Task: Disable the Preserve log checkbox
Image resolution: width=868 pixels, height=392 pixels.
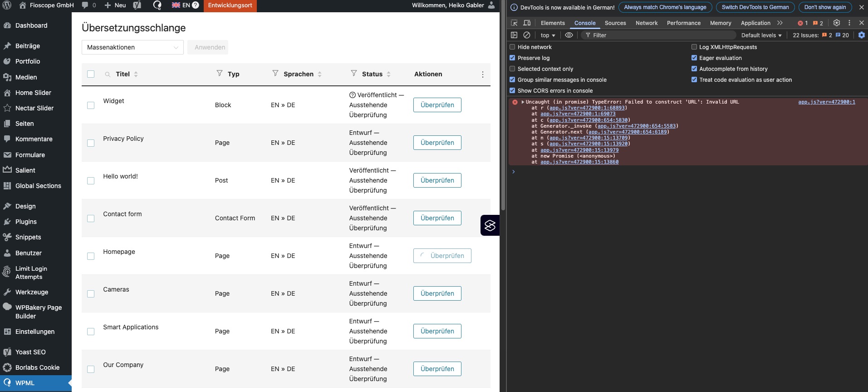Action: tap(512, 58)
